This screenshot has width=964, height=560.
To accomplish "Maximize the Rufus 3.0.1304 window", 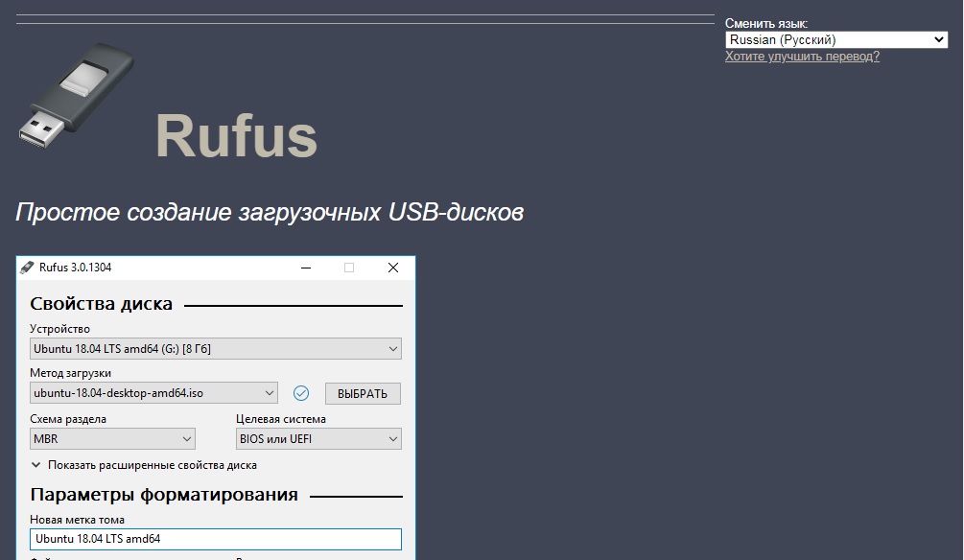I will coord(349,268).
